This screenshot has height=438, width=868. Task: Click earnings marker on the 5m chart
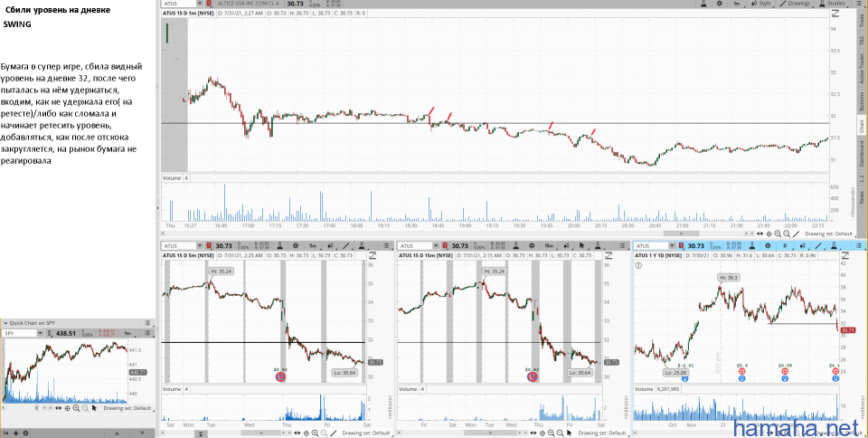pos(280,377)
